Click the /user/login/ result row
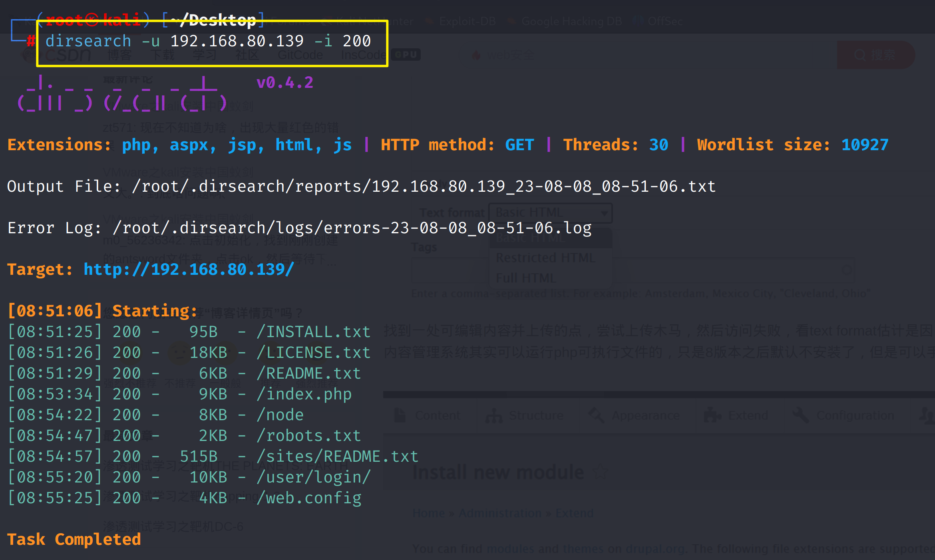Screen dimensions: 935x560 point(189,477)
